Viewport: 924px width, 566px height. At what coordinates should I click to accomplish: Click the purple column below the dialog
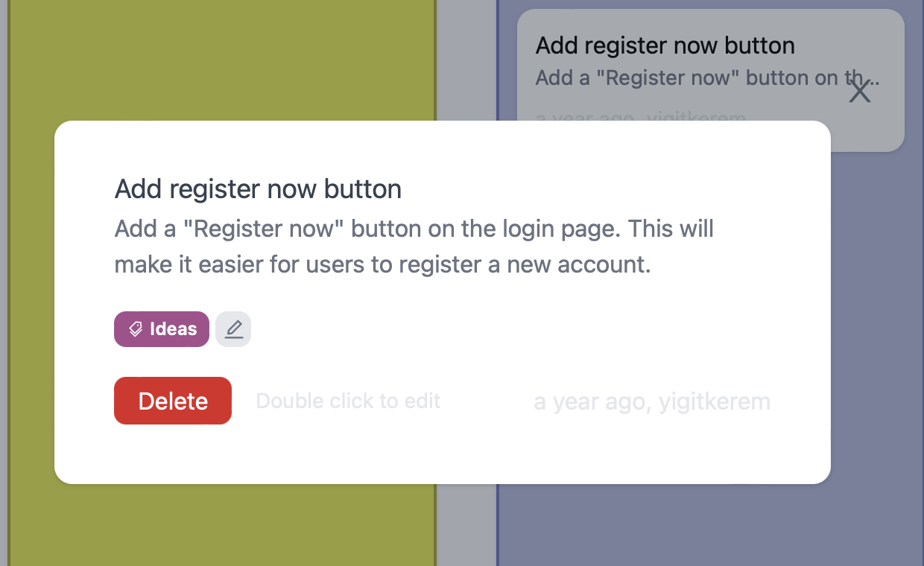tap(708, 525)
